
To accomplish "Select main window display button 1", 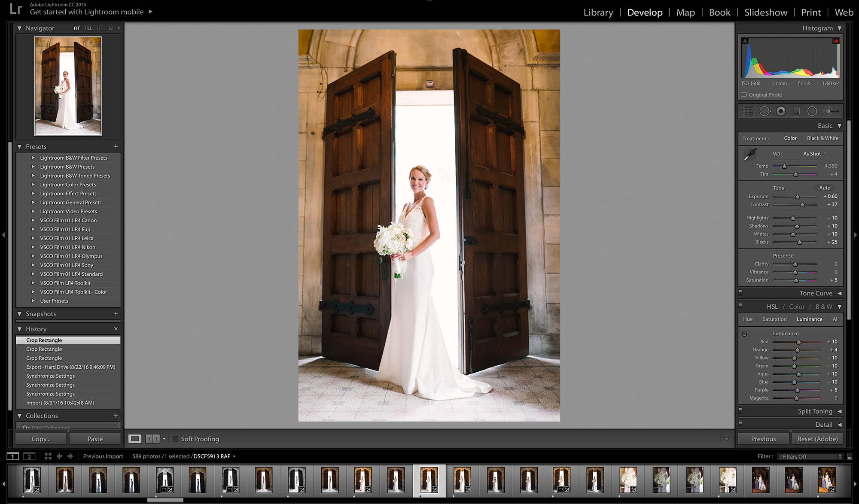I will [13, 456].
